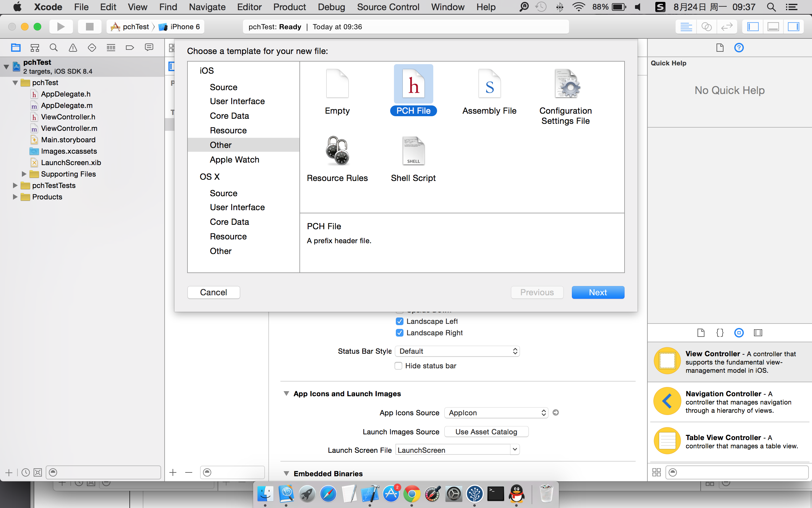Open Safari from the Dock

328,494
